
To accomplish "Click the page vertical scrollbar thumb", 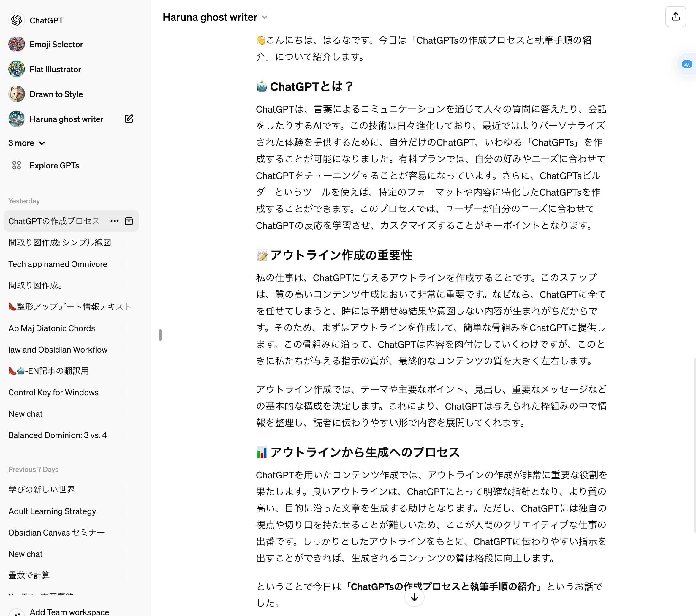I will [x=694, y=445].
